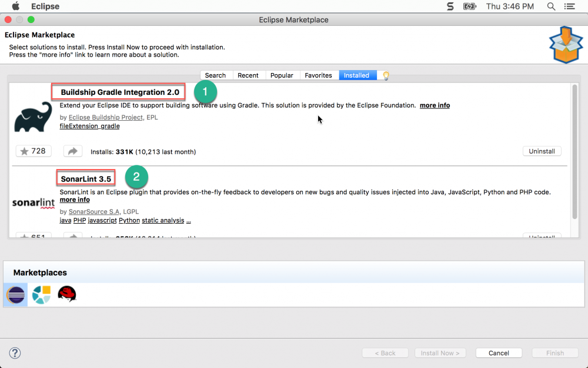Image resolution: width=588 pixels, height=368 pixels.
Task: Switch to the Recent tab
Action: pos(248,75)
